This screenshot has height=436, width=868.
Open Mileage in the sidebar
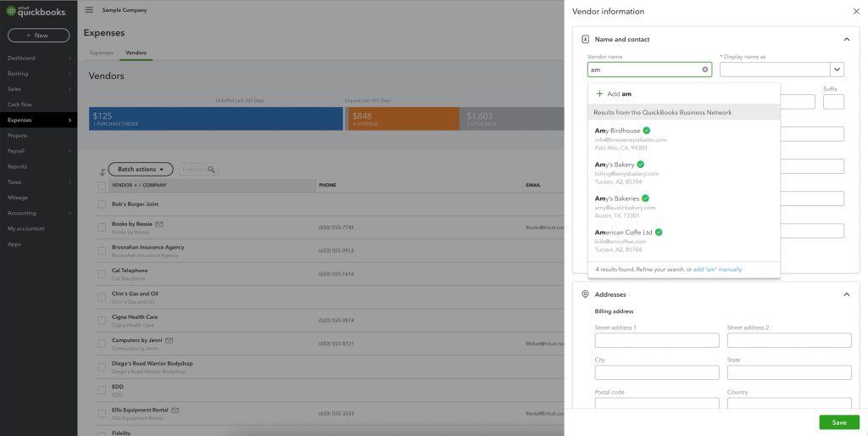(x=18, y=198)
